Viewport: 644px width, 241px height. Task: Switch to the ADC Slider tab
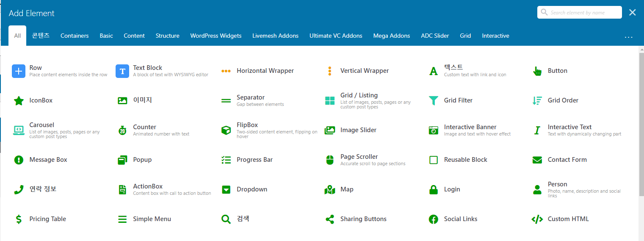pos(435,36)
